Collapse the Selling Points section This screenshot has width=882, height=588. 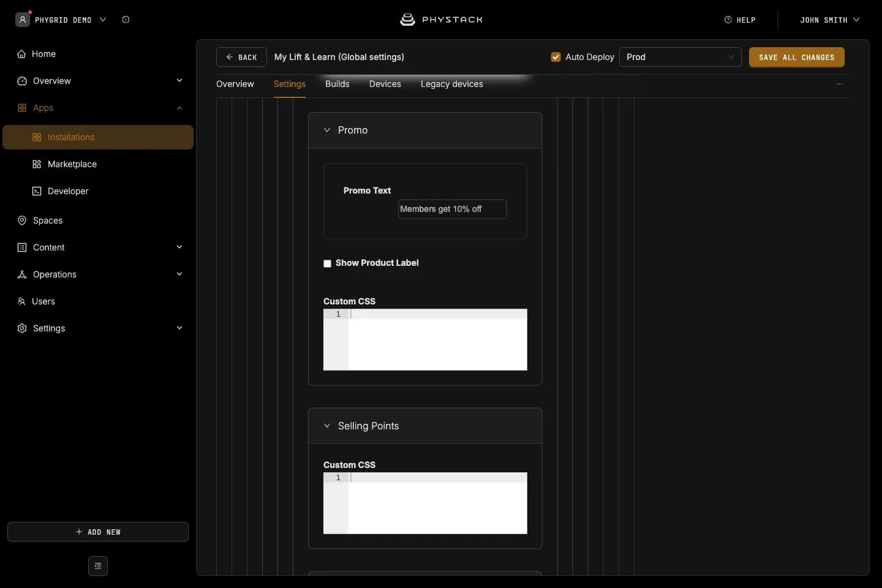[x=327, y=426]
